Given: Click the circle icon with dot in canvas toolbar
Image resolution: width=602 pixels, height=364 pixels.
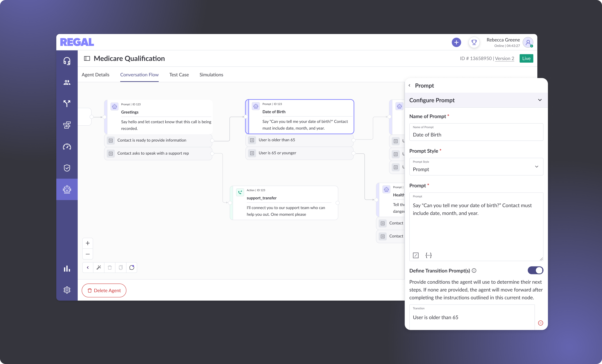Looking at the screenshot, I should [x=132, y=268].
